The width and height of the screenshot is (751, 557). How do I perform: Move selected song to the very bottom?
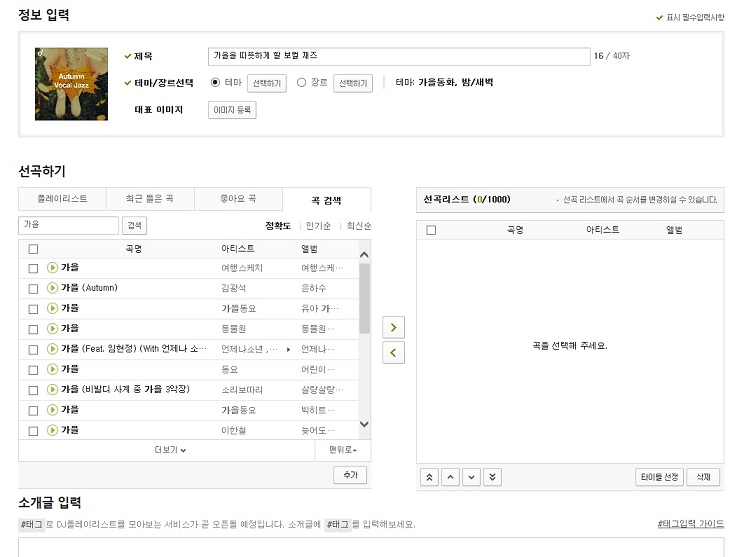pos(492,477)
